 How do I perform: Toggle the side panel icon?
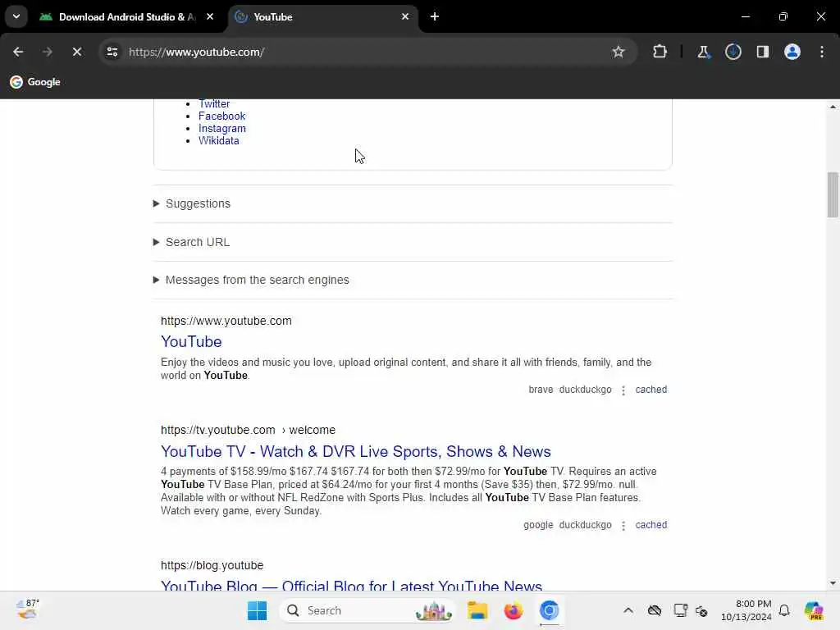pyautogui.click(x=762, y=52)
